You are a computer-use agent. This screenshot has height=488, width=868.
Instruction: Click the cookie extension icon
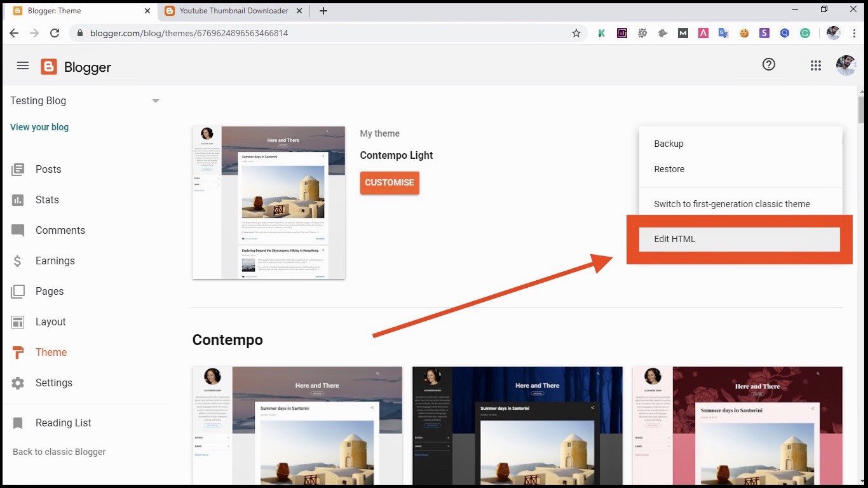pos(744,33)
